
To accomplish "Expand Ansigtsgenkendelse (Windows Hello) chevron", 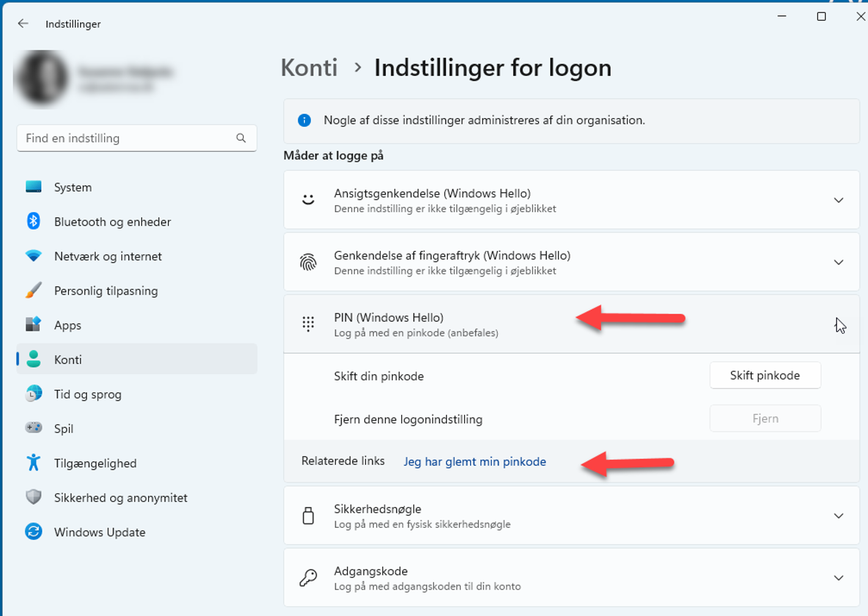I will pos(839,200).
